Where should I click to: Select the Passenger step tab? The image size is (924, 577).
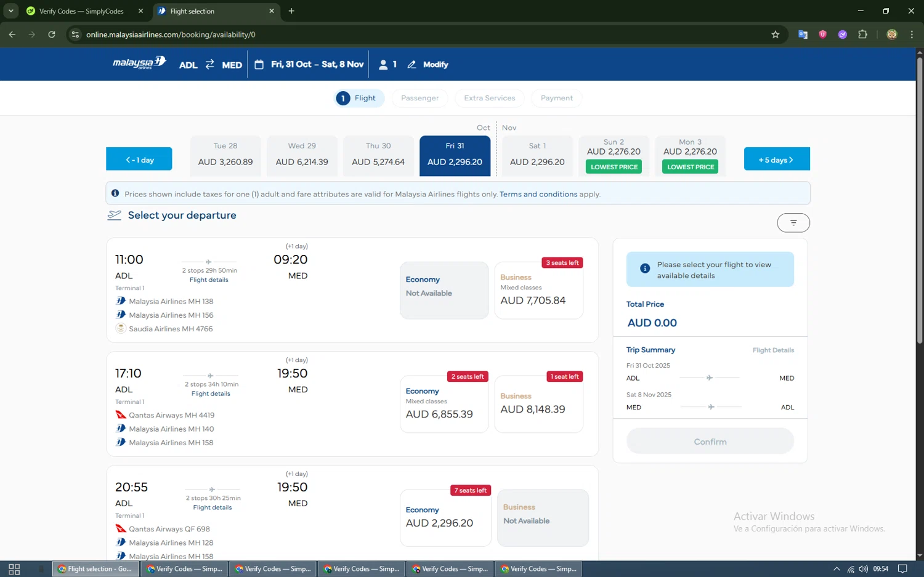(x=419, y=98)
